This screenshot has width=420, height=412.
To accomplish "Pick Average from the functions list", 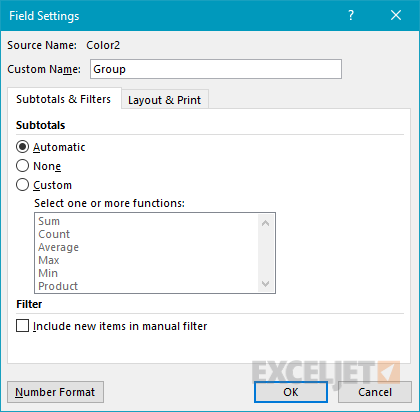I will pyautogui.click(x=58, y=247).
